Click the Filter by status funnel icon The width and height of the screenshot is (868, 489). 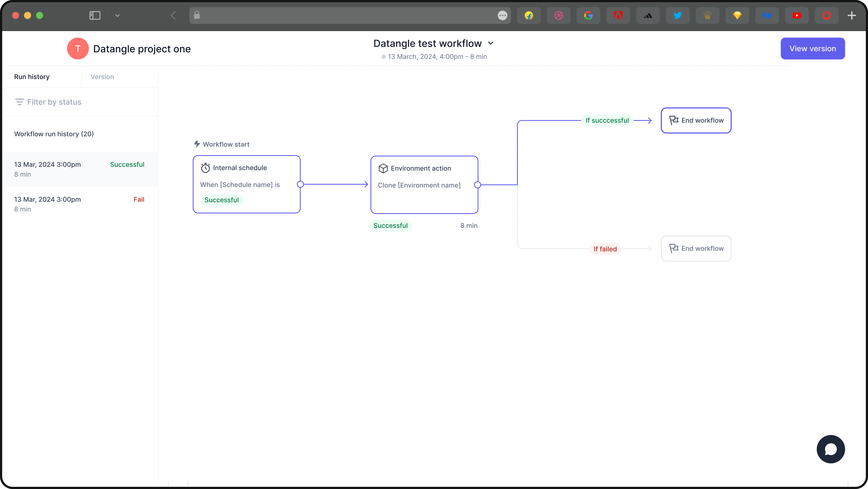(19, 102)
